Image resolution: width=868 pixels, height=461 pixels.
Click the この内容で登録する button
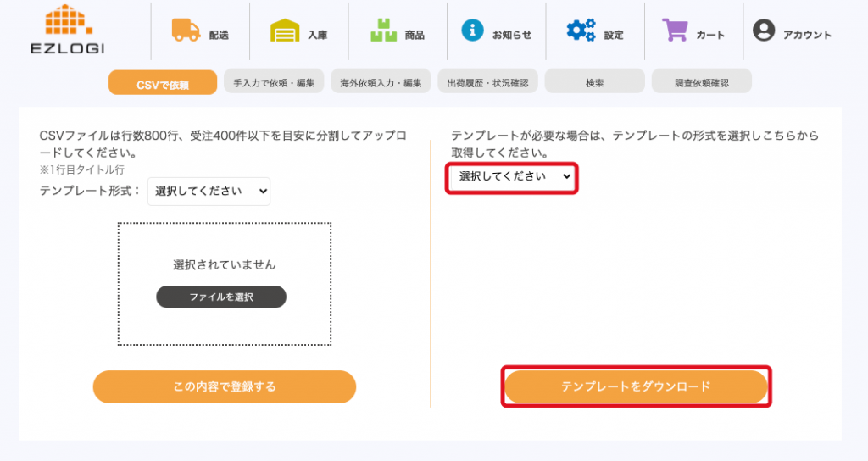pos(224,386)
